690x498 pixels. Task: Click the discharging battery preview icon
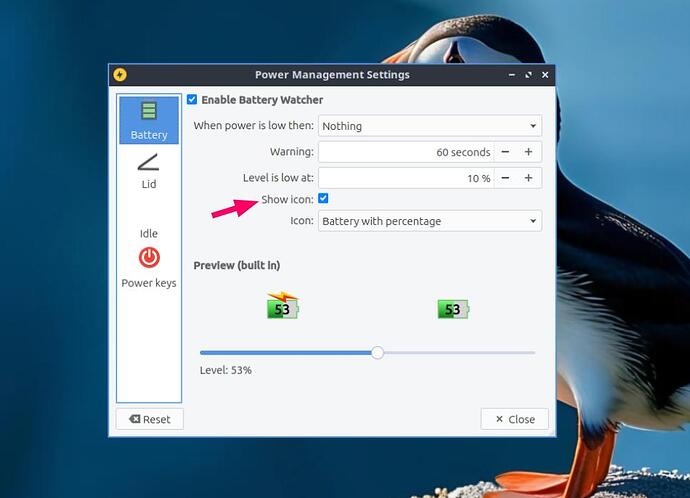[x=452, y=309]
